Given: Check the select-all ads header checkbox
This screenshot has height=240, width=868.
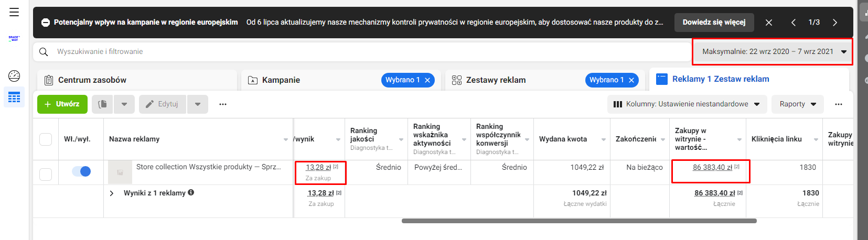Looking at the screenshot, I should [x=46, y=139].
